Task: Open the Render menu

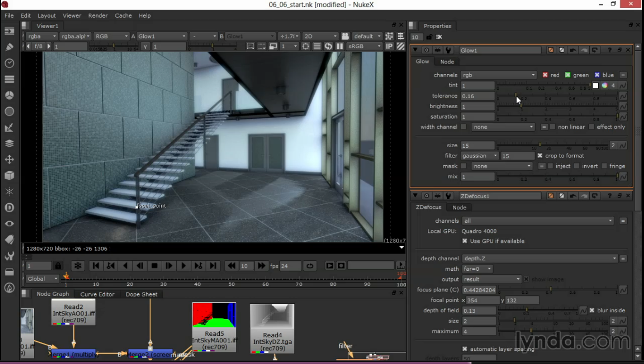Action: point(98,15)
